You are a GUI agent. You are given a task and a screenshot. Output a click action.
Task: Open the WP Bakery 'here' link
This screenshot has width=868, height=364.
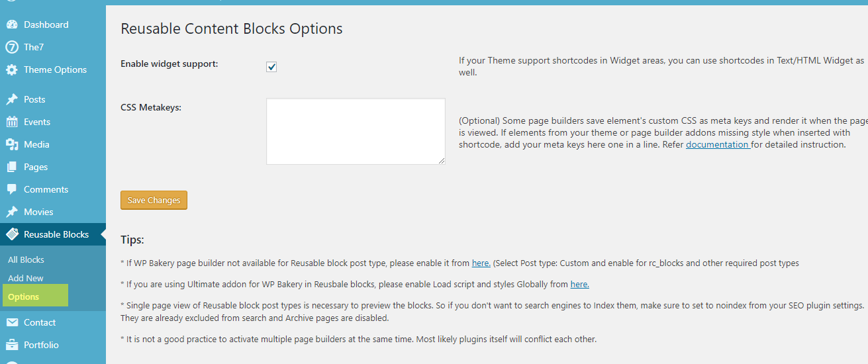(x=481, y=263)
